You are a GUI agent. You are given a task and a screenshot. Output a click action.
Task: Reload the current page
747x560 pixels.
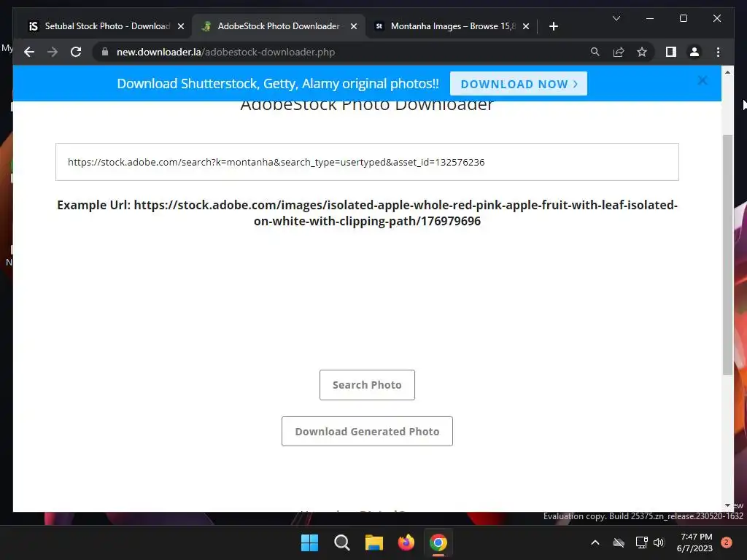point(76,52)
